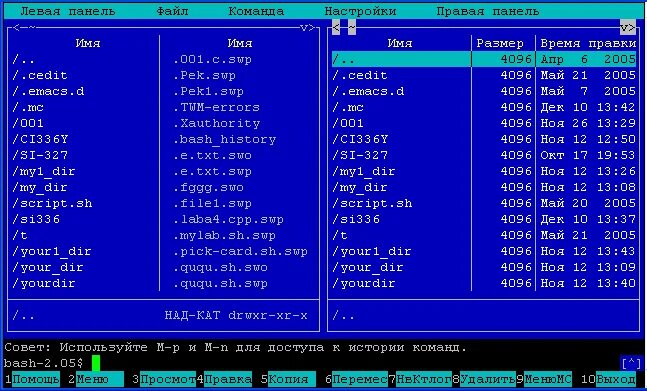Click the 10 Выход function key button
647x391 pixels.
[608, 379]
